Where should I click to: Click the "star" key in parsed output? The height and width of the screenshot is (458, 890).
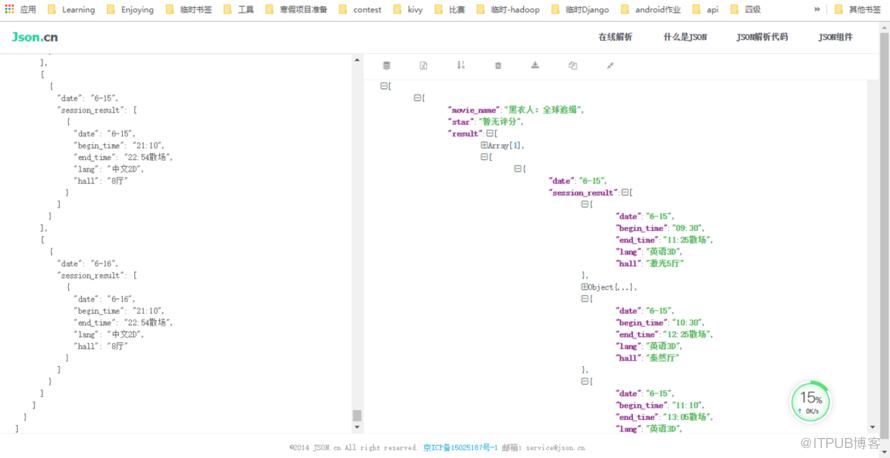click(461, 121)
